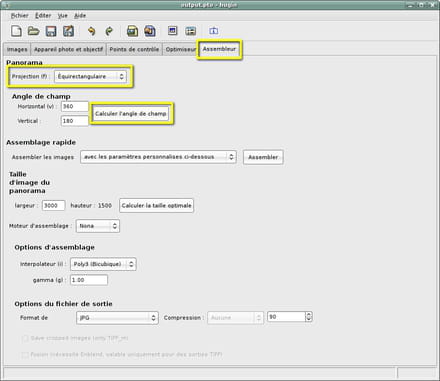
Task: Click the Add images toolbar icon
Action: pos(132,31)
